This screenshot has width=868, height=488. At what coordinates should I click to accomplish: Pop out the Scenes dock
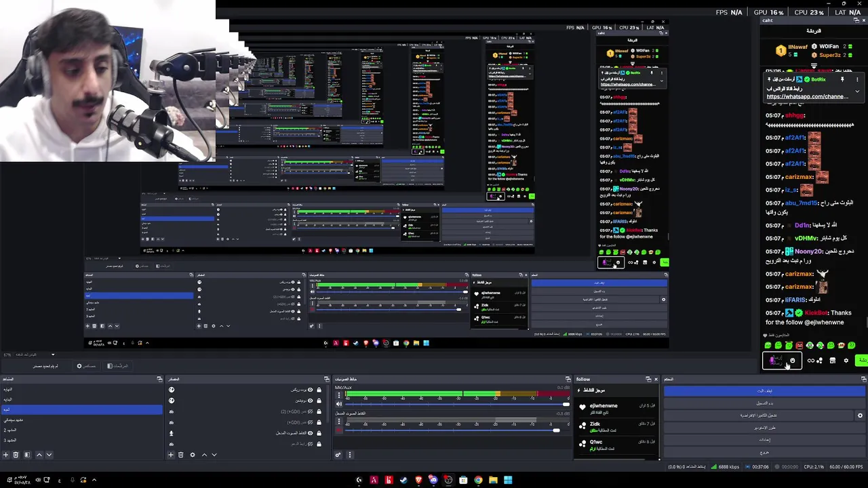point(159,379)
